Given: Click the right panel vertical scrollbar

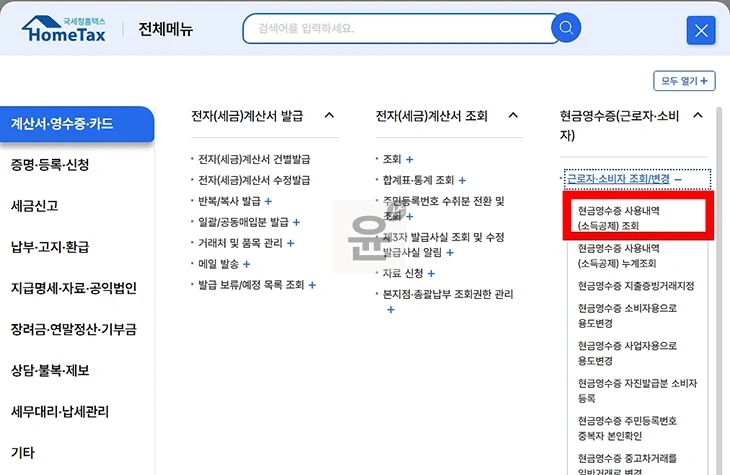Looking at the screenshot, I should point(719,291).
